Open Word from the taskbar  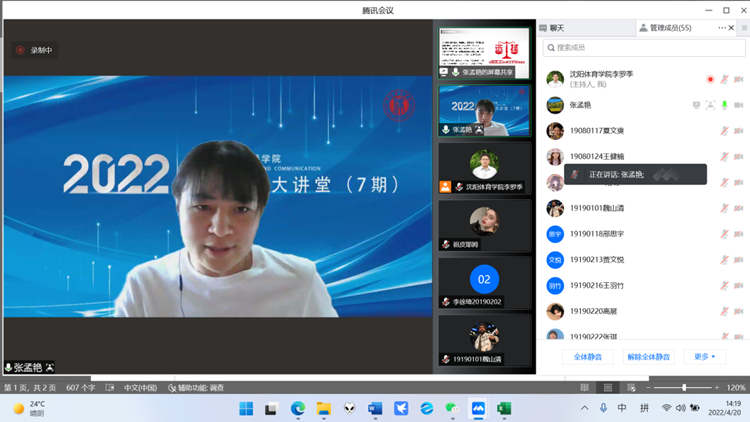pos(375,409)
